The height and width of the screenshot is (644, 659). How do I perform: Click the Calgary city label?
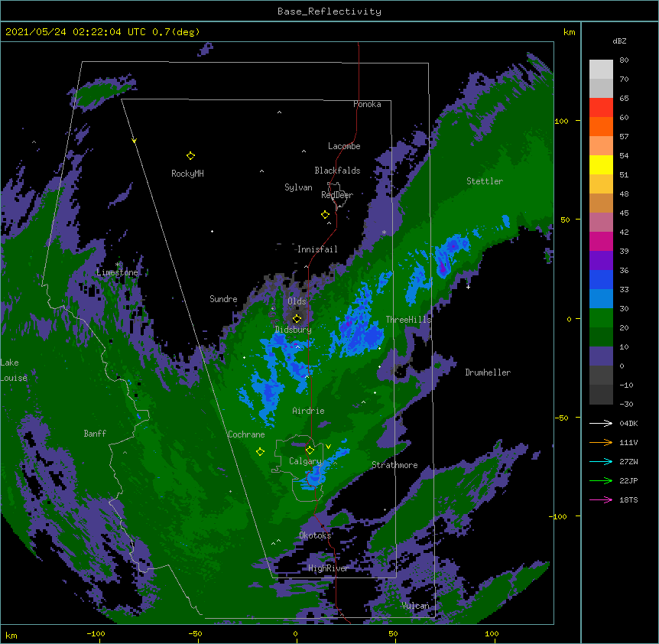pos(305,461)
